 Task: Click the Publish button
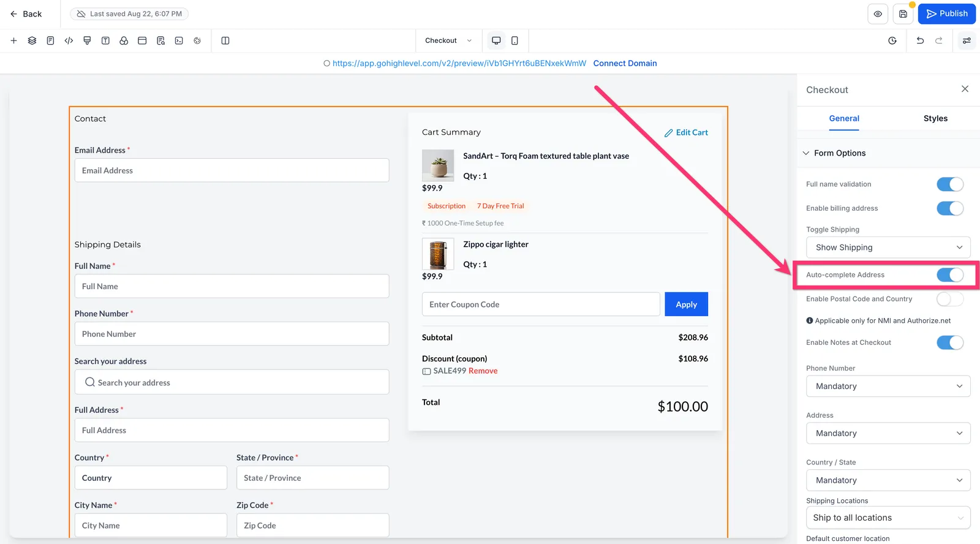coord(947,13)
